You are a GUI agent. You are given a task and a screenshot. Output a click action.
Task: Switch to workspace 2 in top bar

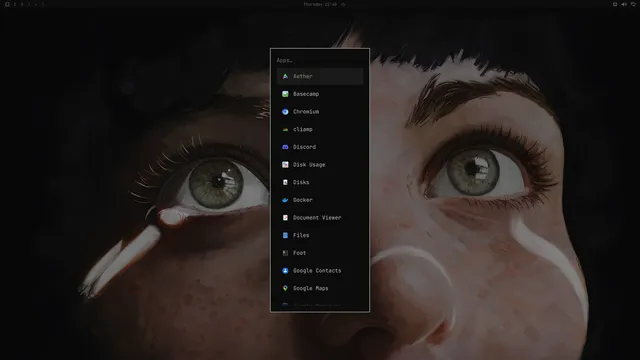pos(22,4)
